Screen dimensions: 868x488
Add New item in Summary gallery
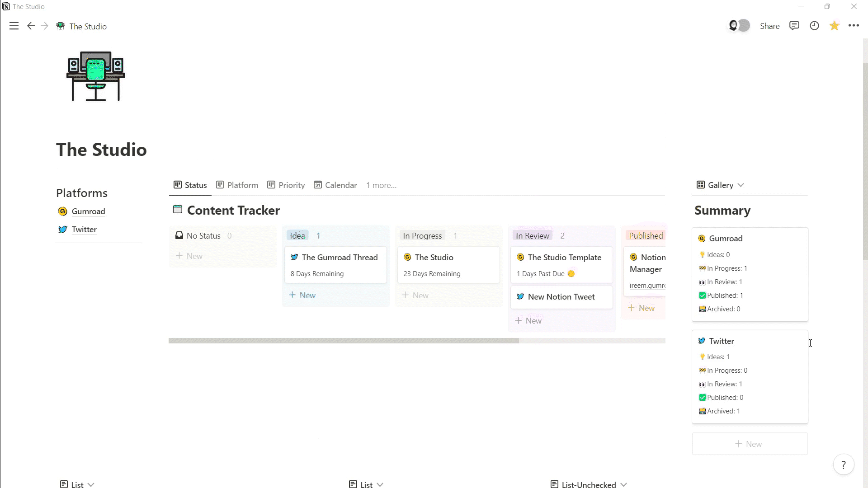750,444
